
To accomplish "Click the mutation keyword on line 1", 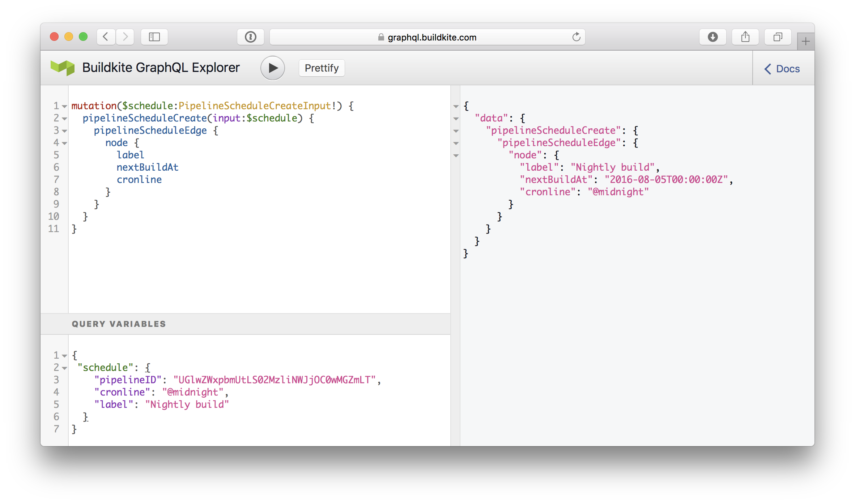I will coord(94,106).
